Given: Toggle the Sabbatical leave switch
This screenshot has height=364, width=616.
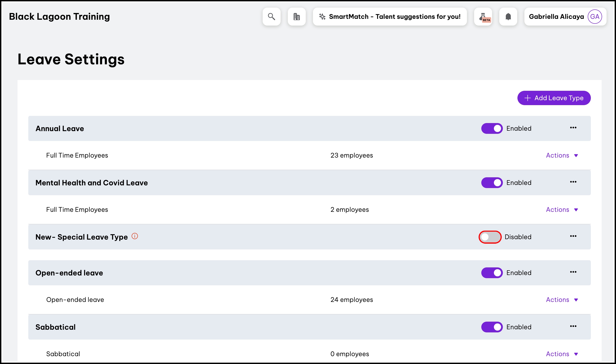Looking at the screenshot, I should click(492, 327).
